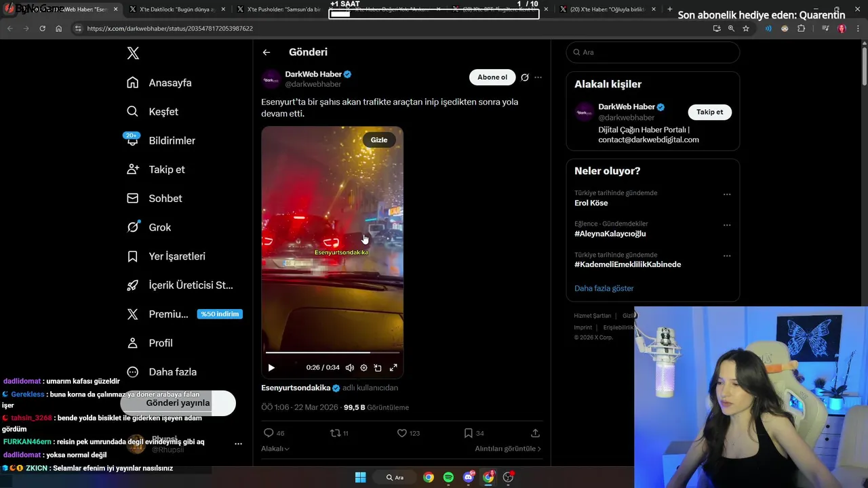Screen dimensions: 868x488
Task: Click the browser address bar URL
Action: click(x=170, y=28)
